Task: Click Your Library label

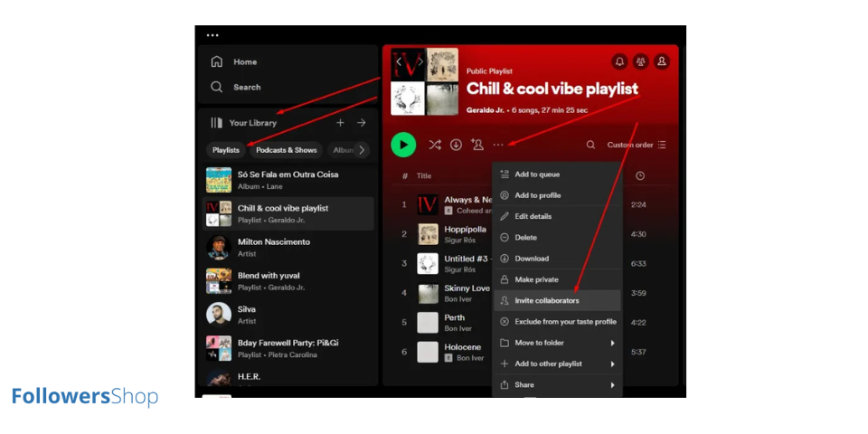Action: click(253, 123)
